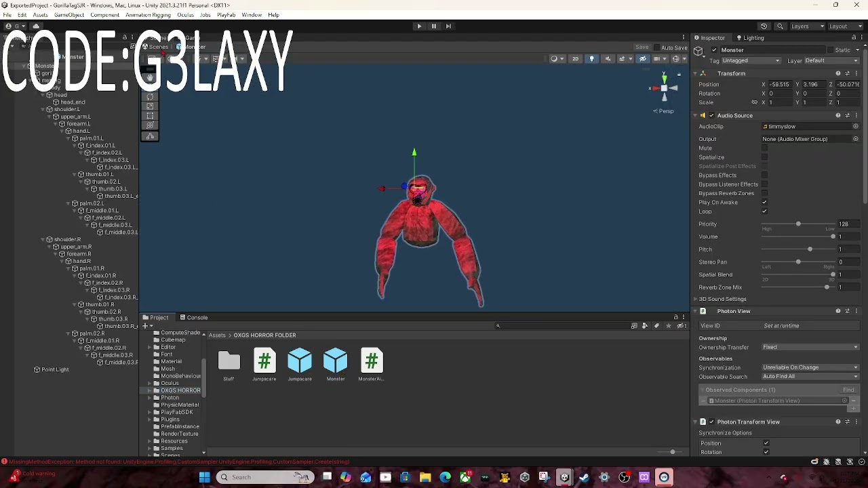Click the Save button in scene header
Viewport: 868px width, 488px height.
click(642, 47)
